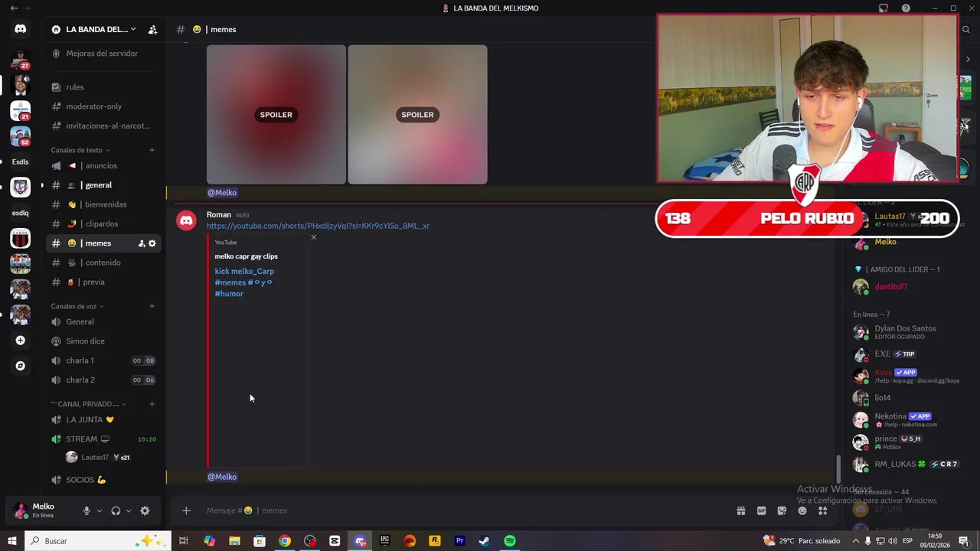Image resolution: width=980 pixels, height=551 pixels.
Task: Click #humor hashtag in embed
Action: click(x=229, y=294)
